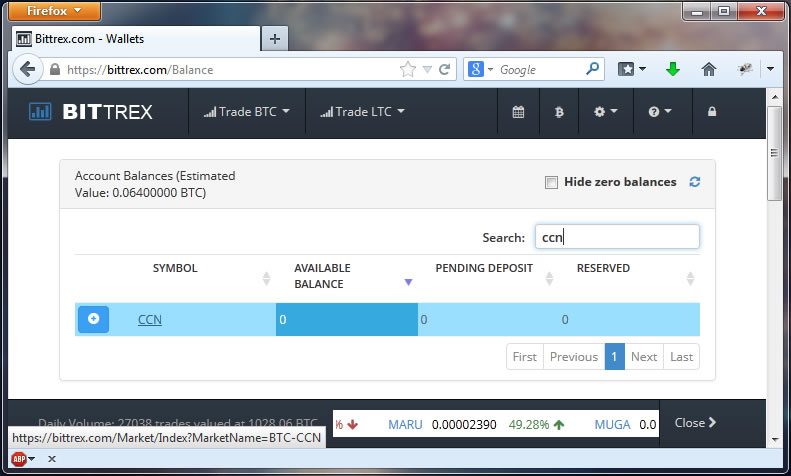
Task: Open the settings gear dropdown
Action: (605, 111)
